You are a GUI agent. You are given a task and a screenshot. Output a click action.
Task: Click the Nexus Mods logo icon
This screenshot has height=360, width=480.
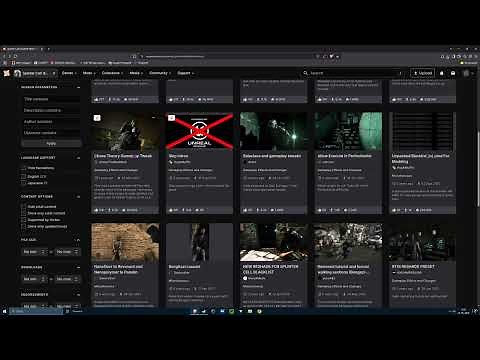pyautogui.click(x=6, y=73)
